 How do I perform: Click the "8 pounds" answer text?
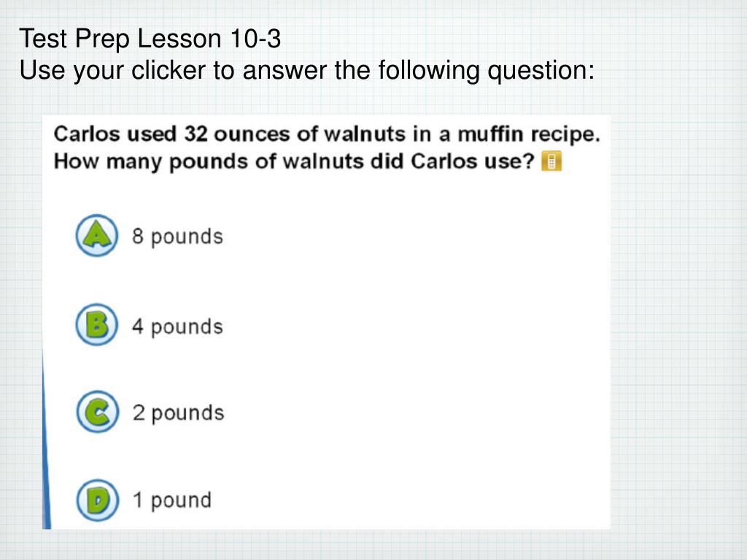coord(177,237)
